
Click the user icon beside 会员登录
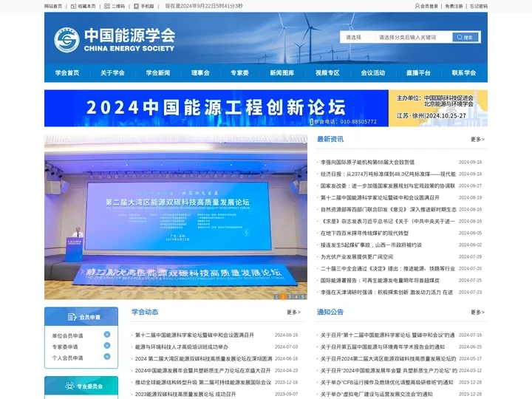tap(417, 6)
